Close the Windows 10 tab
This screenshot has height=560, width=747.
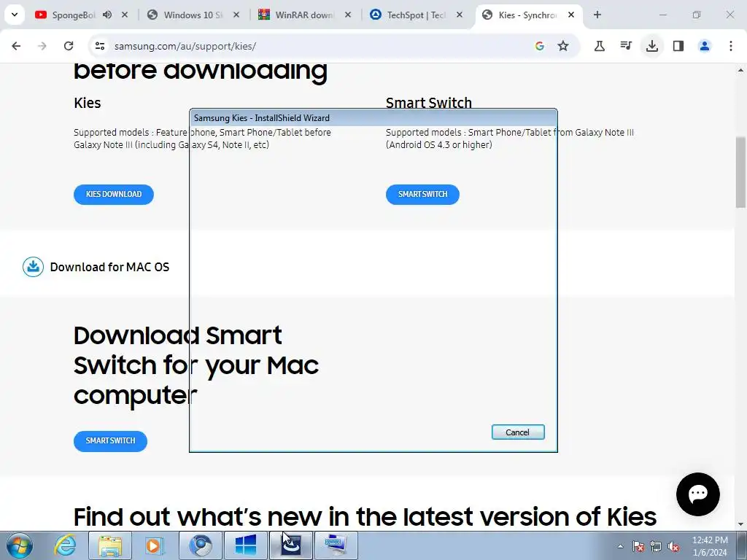236,15
